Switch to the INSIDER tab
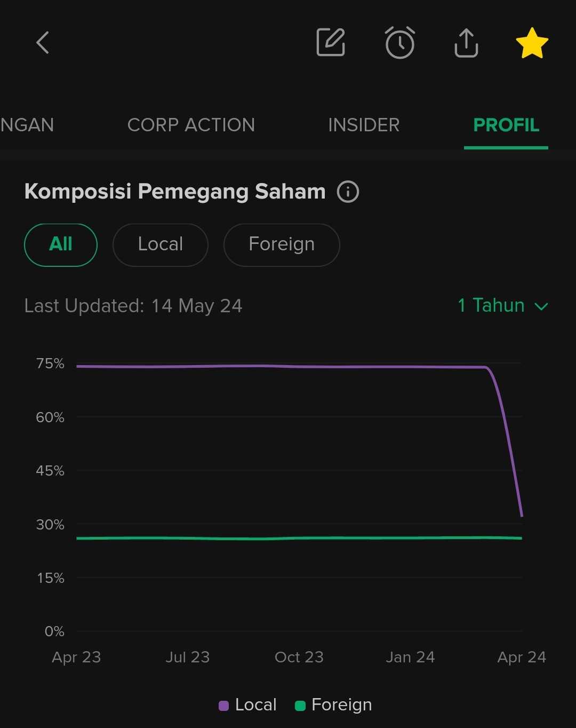 363,125
